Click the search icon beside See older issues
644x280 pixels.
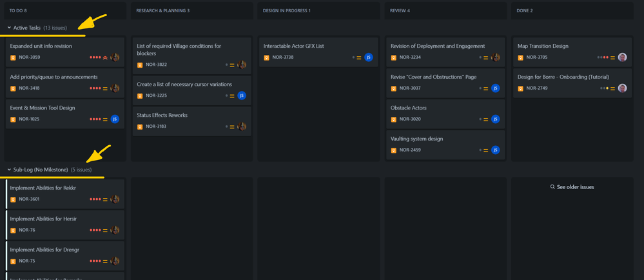(552, 187)
